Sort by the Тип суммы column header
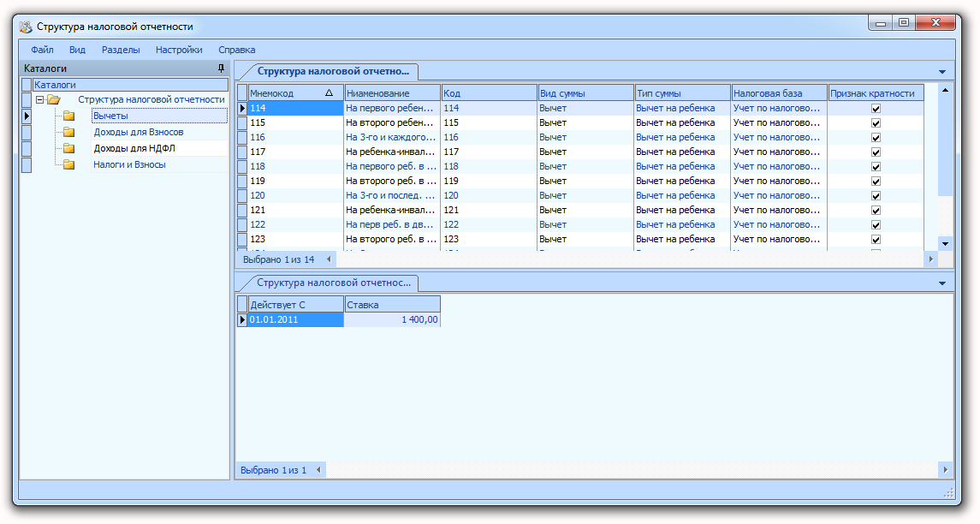 682,92
